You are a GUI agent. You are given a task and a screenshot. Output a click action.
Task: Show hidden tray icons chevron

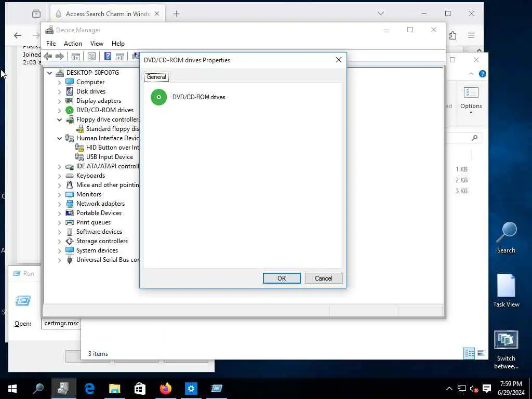449,389
